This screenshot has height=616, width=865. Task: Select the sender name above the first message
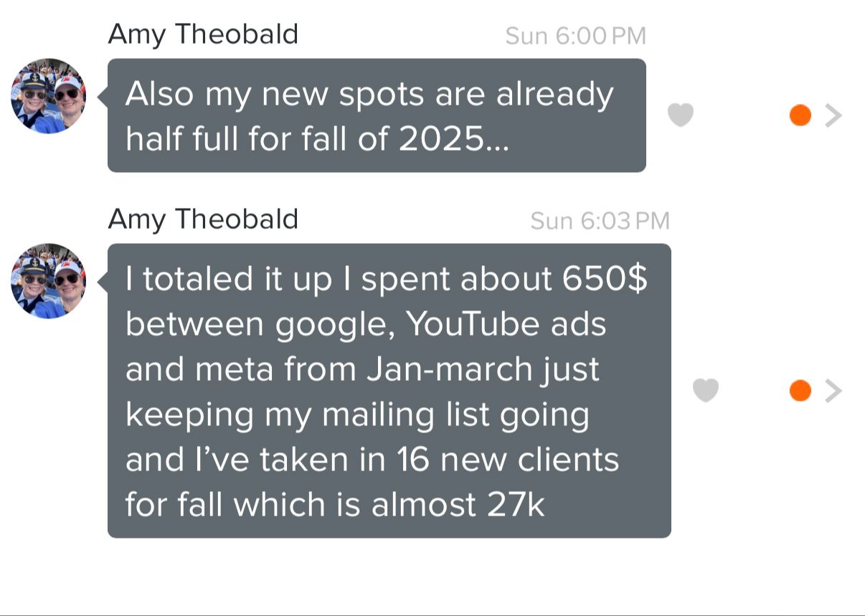click(x=203, y=34)
